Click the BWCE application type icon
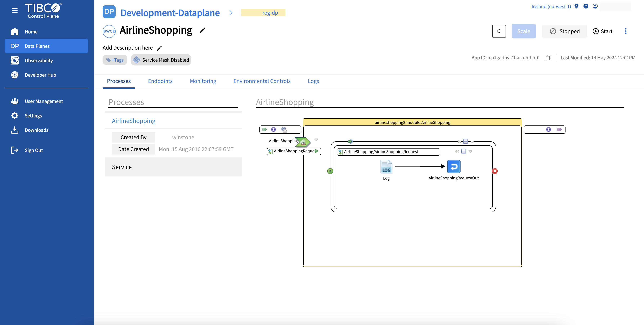The height and width of the screenshot is (325, 644). tap(109, 31)
